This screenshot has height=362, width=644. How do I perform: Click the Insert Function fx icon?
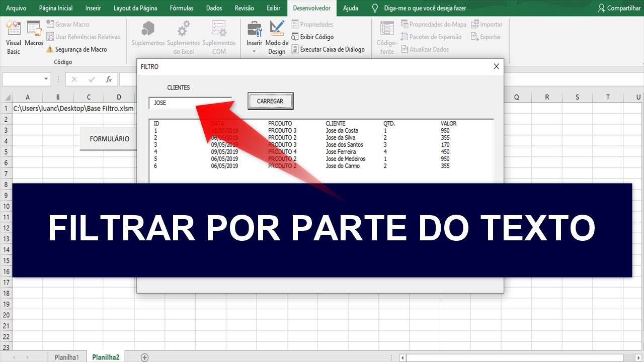(109, 79)
